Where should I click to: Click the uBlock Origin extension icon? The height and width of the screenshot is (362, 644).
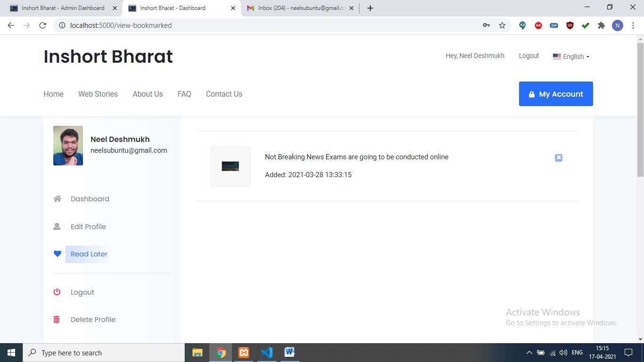click(x=570, y=25)
